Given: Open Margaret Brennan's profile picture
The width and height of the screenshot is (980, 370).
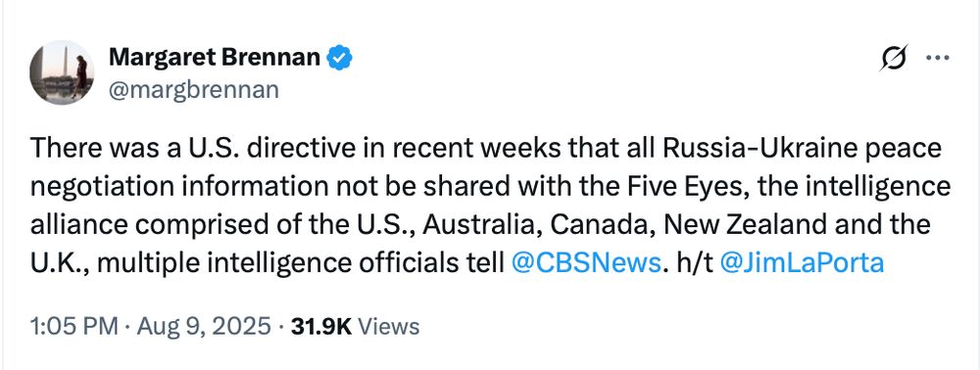Looking at the screenshot, I should click(x=62, y=72).
